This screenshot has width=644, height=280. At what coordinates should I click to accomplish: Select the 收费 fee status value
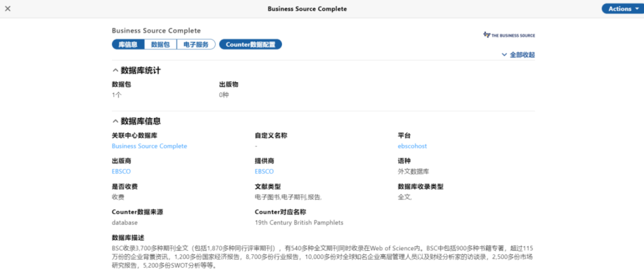coord(118,197)
